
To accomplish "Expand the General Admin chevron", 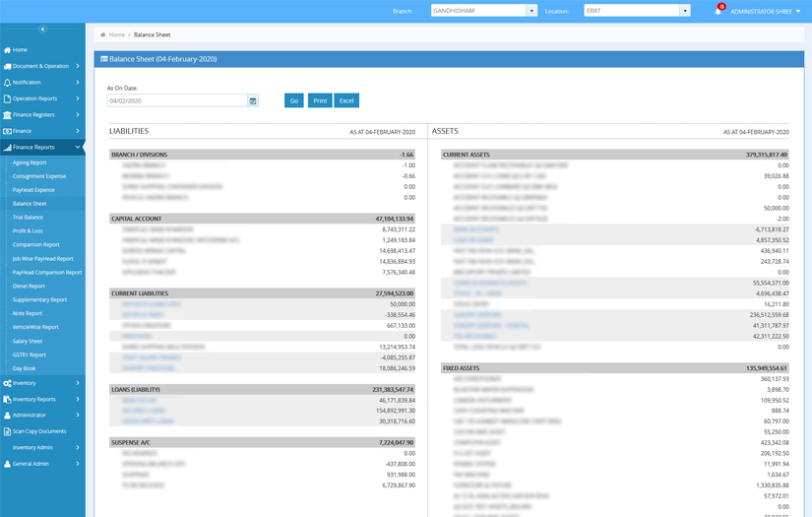I will click(x=78, y=464).
